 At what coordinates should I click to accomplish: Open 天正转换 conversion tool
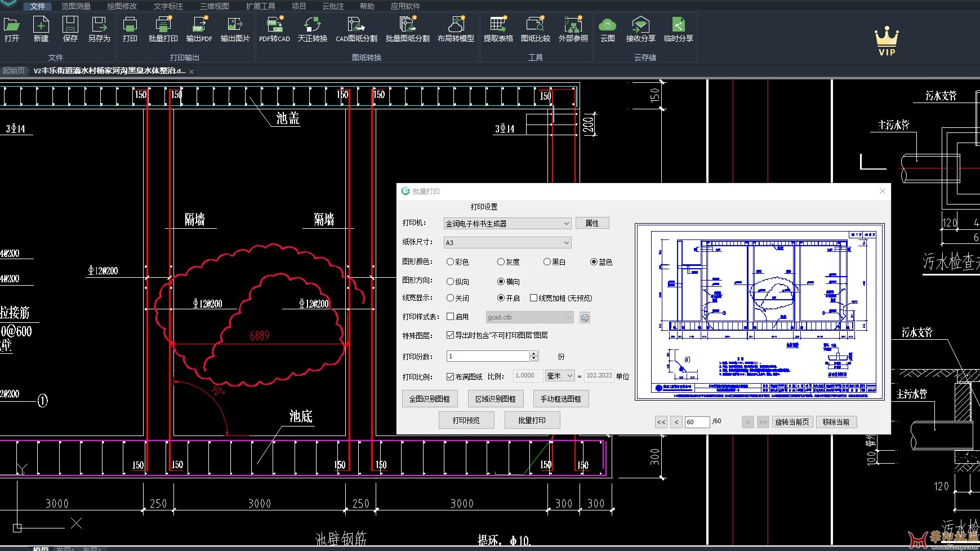(x=313, y=29)
